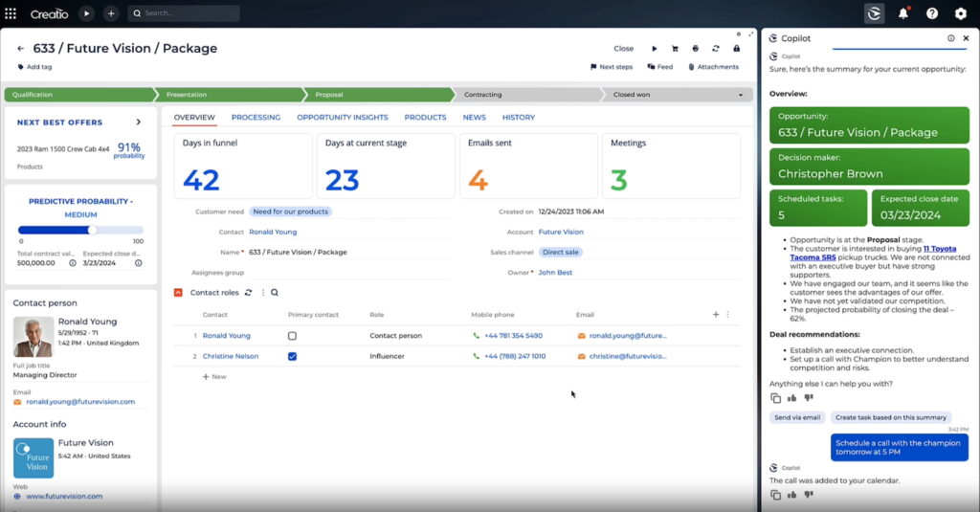Click Create task based on this summary
This screenshot has height=512, width=980.
891,417
